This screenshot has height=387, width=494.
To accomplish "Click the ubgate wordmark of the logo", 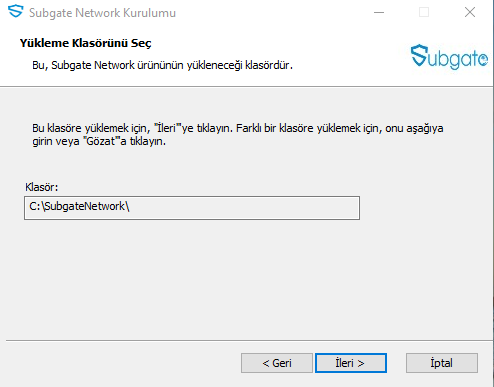I will click(x=458, y=59).
